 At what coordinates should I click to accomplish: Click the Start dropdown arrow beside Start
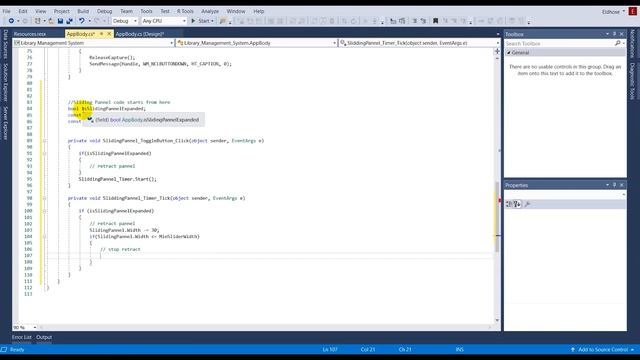[x=212, y=21]
